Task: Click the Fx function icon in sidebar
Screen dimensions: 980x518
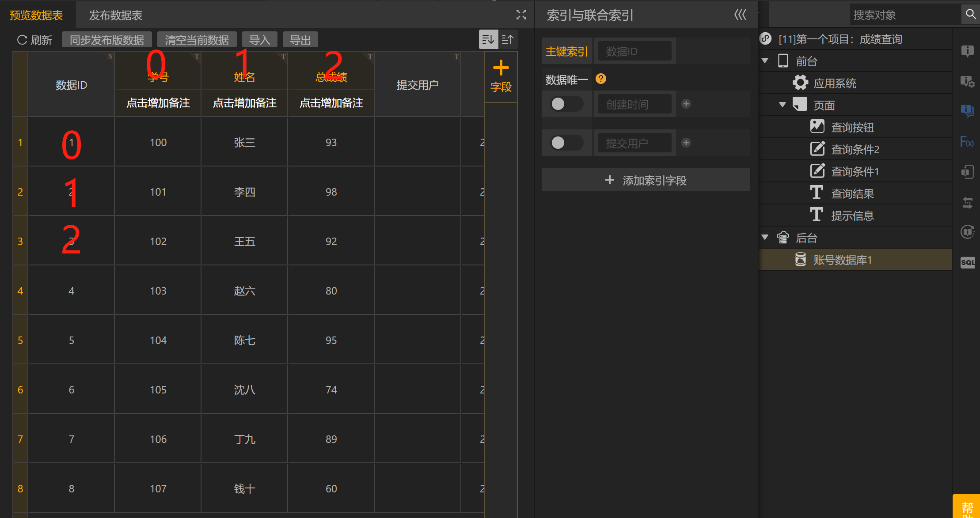Action: (x=966, y=142)
